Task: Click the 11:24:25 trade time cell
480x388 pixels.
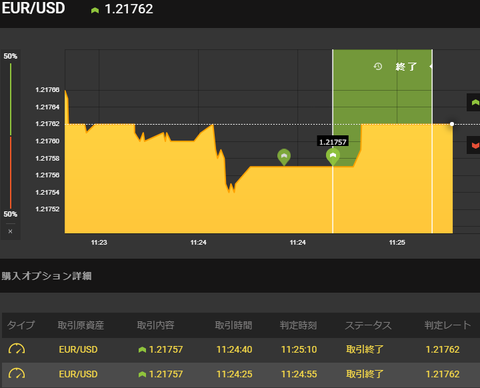Action: tap(234, 374)
